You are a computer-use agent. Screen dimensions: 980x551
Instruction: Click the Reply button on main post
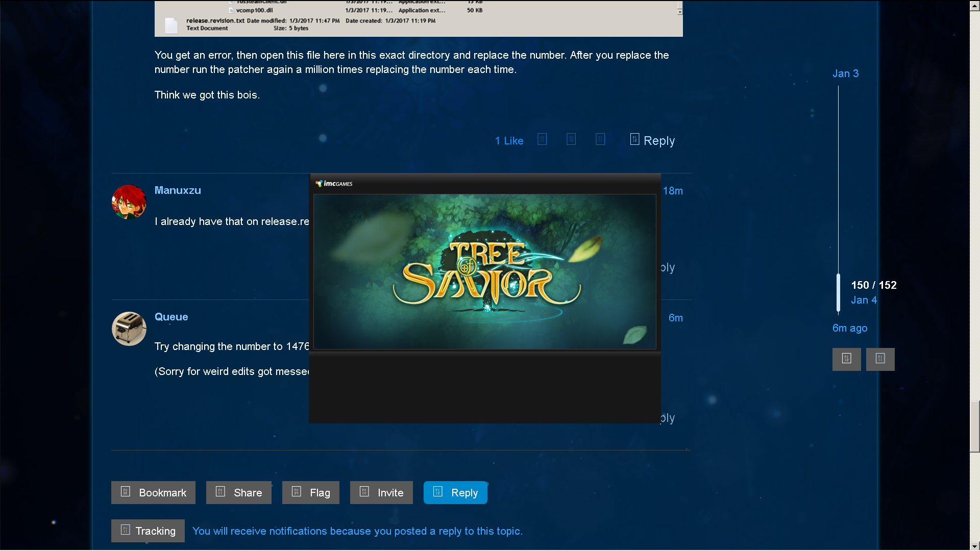point(651,139)
